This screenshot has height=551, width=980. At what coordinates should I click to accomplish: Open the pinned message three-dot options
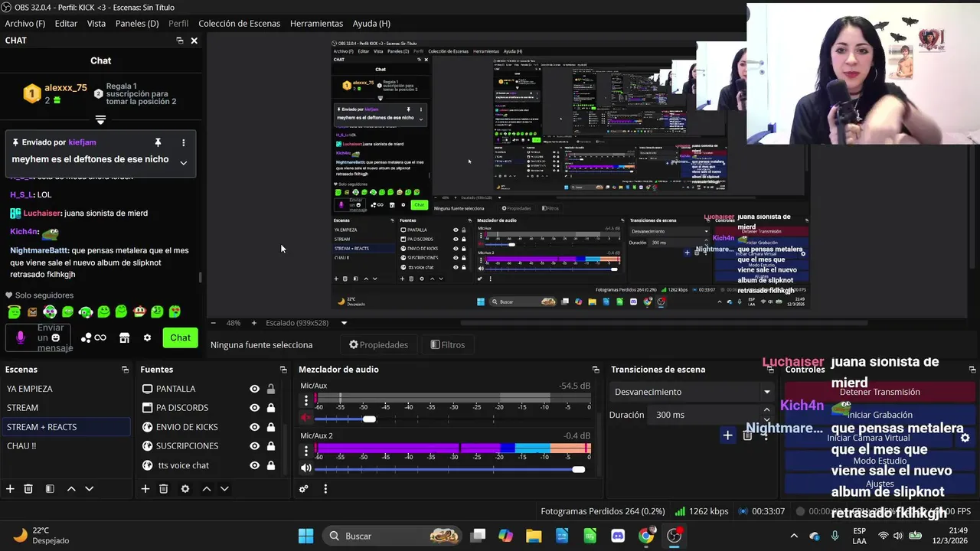pos(183,142)
